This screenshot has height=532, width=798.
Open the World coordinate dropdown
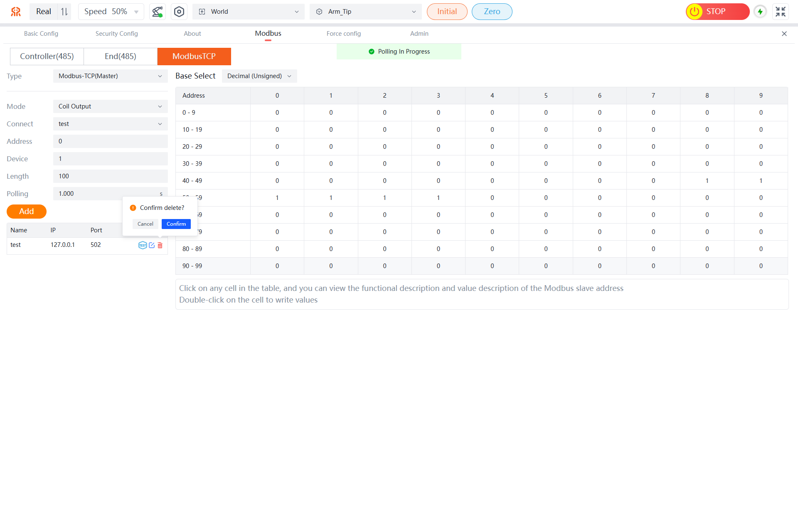[248, 12]
